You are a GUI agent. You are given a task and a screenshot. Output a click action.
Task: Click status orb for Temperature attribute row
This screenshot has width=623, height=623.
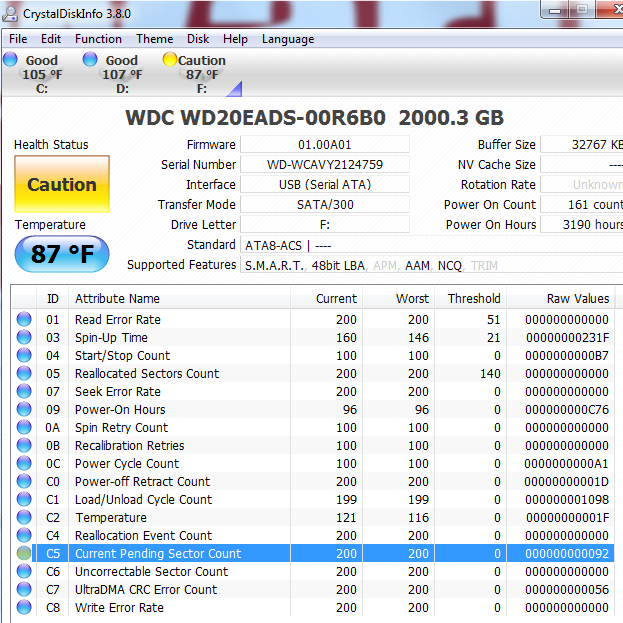pos(24,517)
